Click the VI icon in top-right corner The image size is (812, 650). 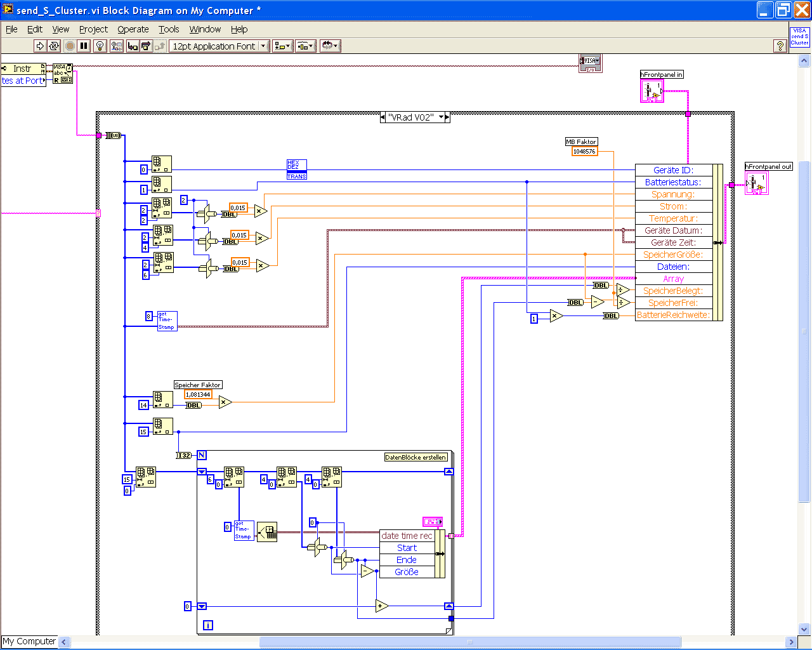coord(799,37)
